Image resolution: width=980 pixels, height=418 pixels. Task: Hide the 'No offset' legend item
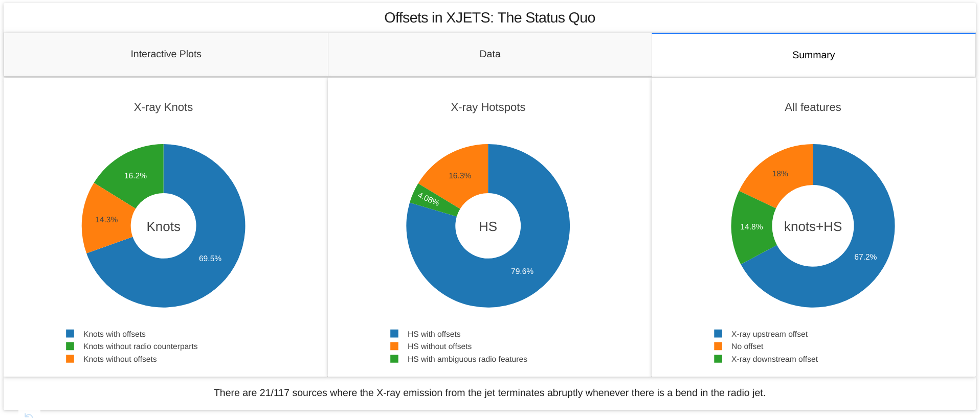pos(747,346)
